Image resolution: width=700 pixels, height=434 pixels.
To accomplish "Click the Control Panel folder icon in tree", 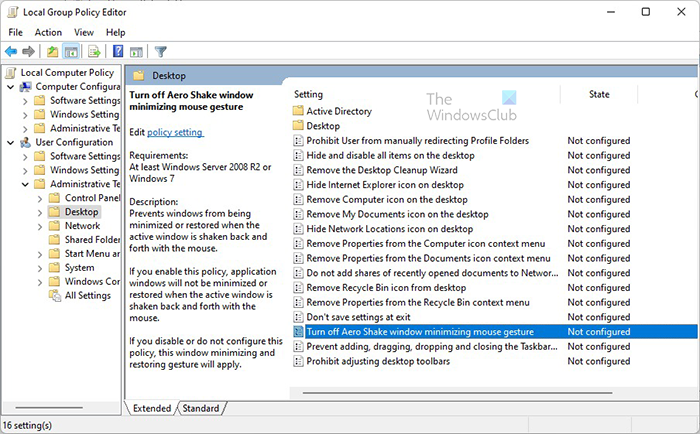I will (54, 198).
